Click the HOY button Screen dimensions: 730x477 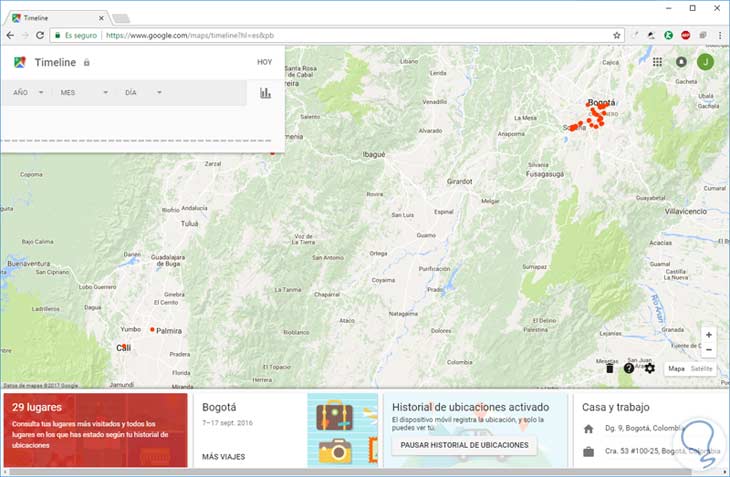click(x=264, y=62)
